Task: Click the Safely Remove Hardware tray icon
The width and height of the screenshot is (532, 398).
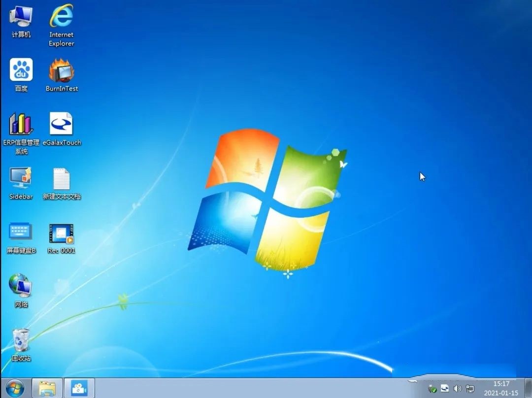Action: (432, 389)
